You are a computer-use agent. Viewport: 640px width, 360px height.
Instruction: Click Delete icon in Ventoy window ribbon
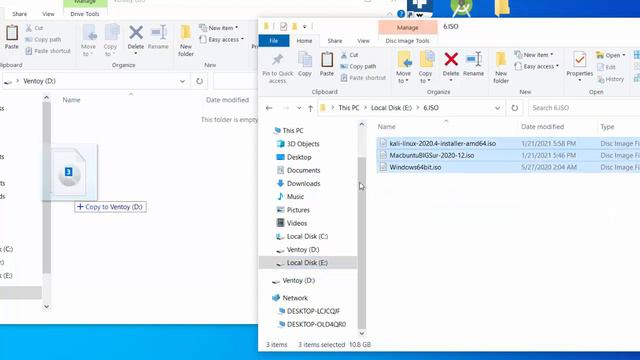tap(136, 33)
